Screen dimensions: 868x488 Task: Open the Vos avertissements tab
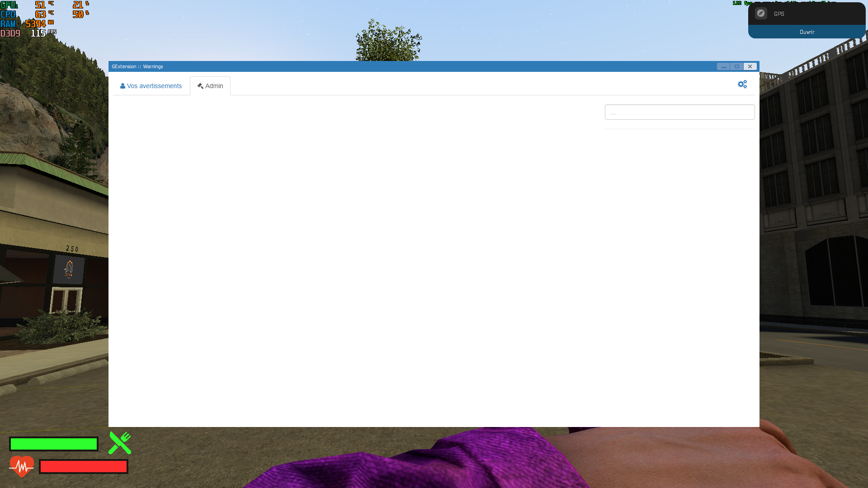151,86
